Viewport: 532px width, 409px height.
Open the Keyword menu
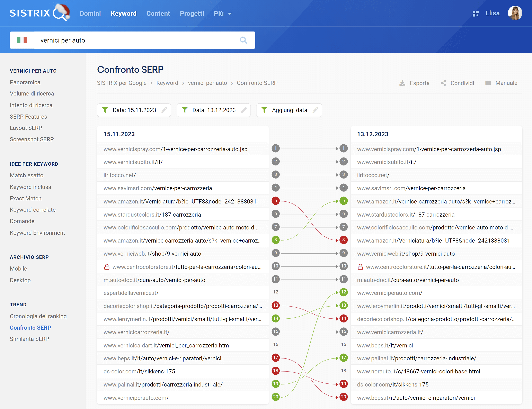124,14
